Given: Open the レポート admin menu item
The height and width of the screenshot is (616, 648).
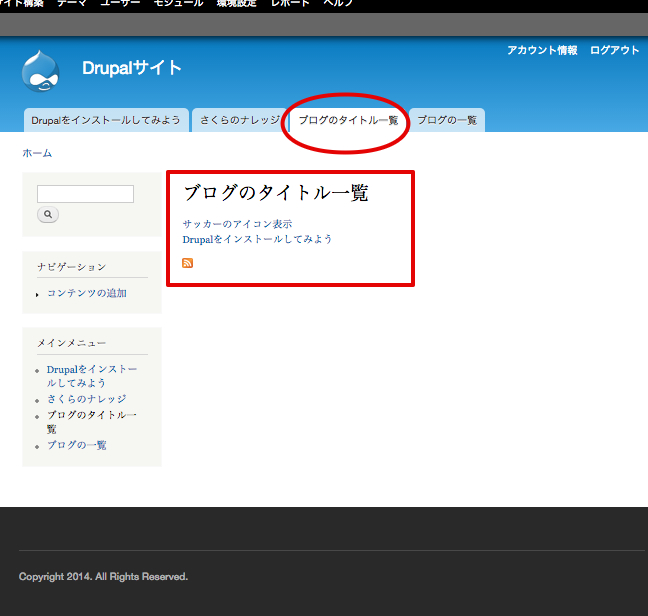Looking at the screenshot, I should pos(289,4).
